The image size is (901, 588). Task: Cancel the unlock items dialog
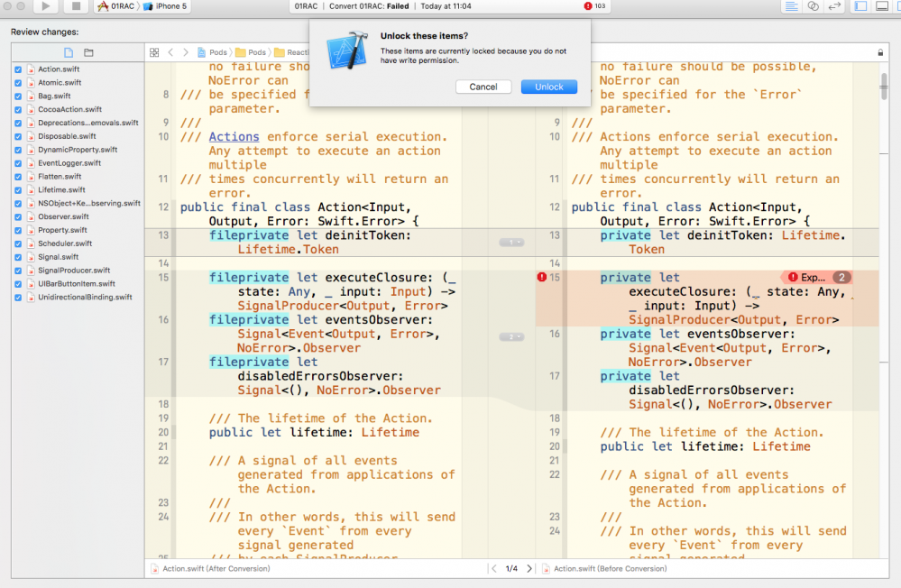point(484,87)
